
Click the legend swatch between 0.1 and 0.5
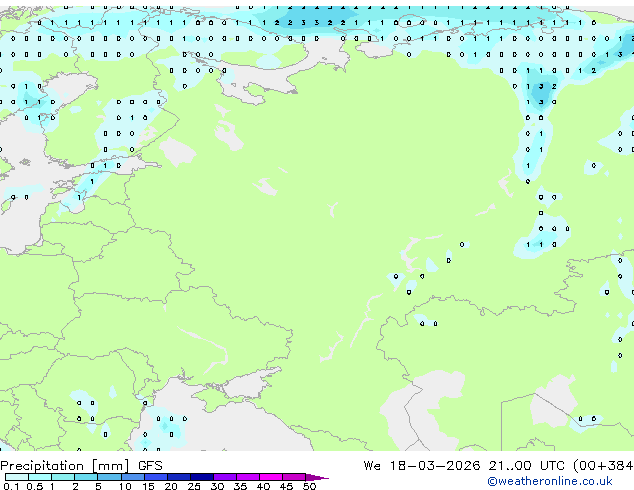tap(17, 477)
